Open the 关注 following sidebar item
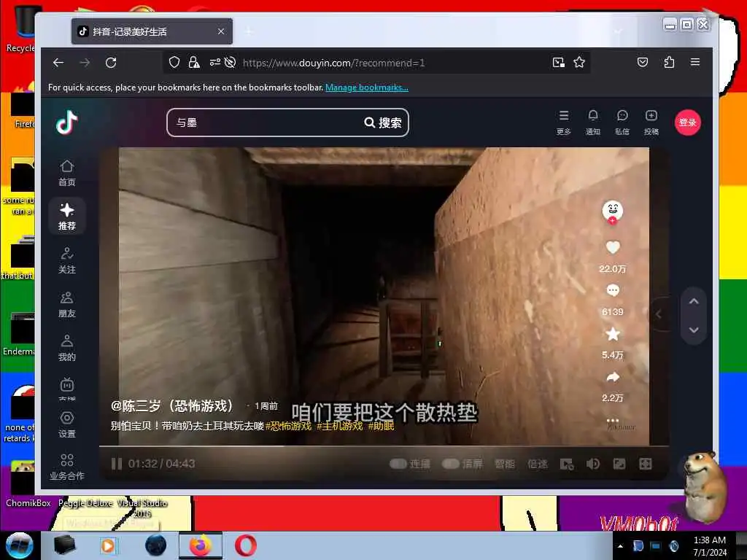The height and width of the screenshot is (560, 747). 66,260
